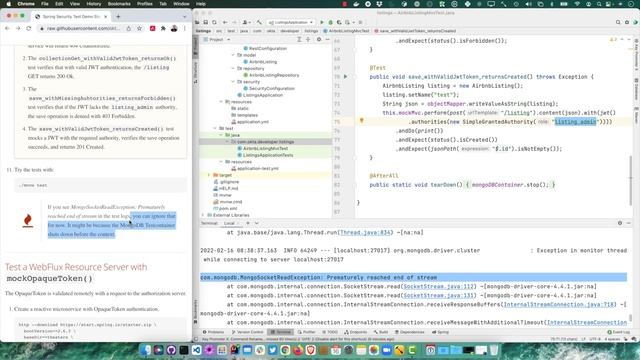Click Chrome address bar URL
This screenshot has width=640, height=360.
(x=83, y=29)
